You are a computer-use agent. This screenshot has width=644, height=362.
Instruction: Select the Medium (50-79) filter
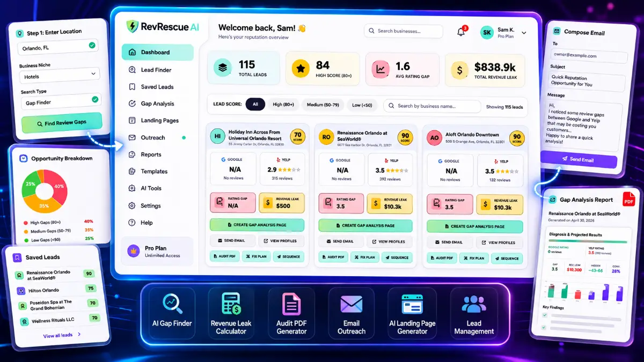323,105
